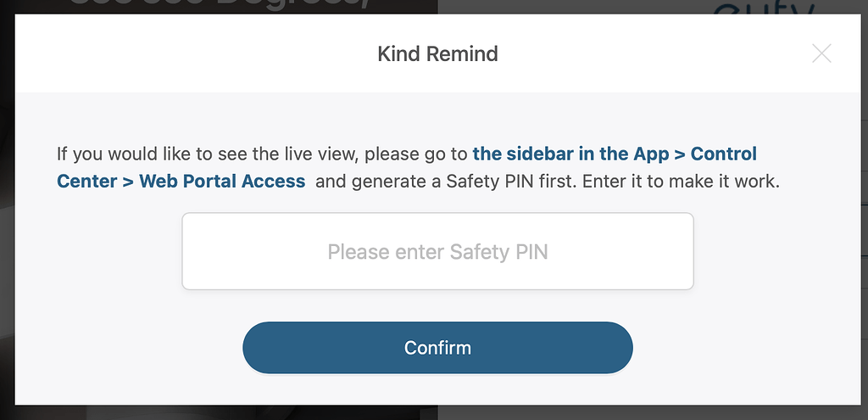Click the Safety PIN input field
This screenshot has width=868, height=420.
click(x=437, y=251)
